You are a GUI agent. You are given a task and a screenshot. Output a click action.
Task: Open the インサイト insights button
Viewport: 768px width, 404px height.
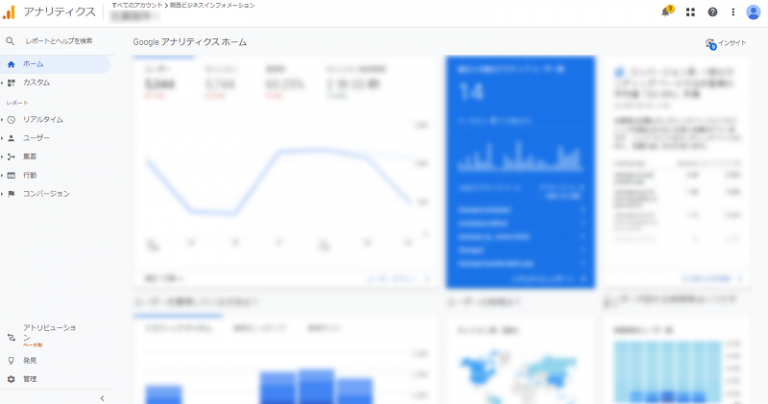(x=726, y=44)
